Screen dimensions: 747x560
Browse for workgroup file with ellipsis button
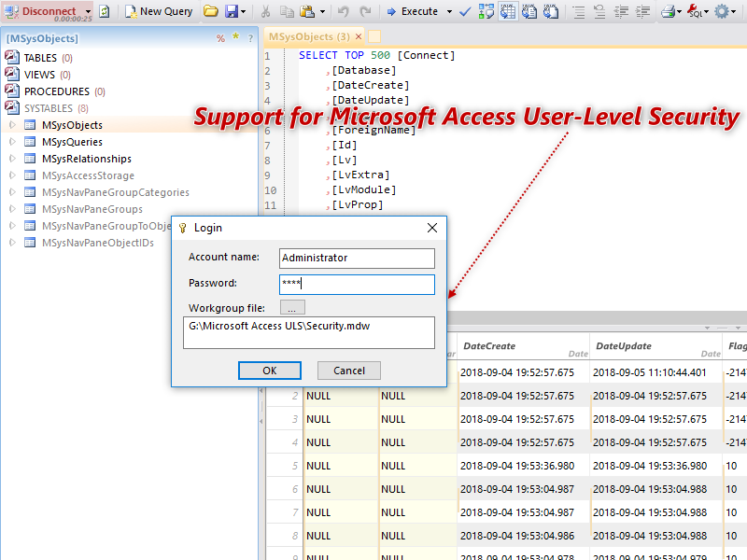292,308
